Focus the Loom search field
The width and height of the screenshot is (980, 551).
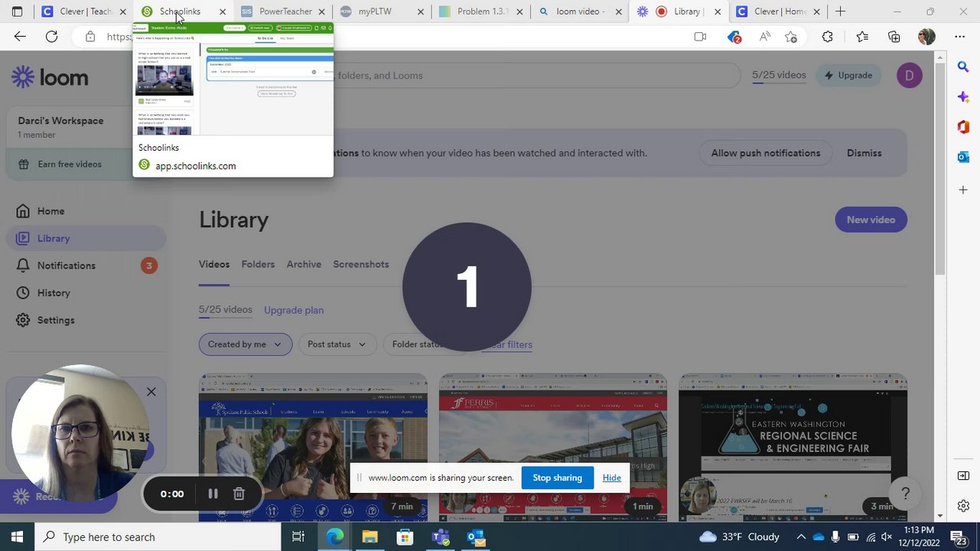(536, 75)
